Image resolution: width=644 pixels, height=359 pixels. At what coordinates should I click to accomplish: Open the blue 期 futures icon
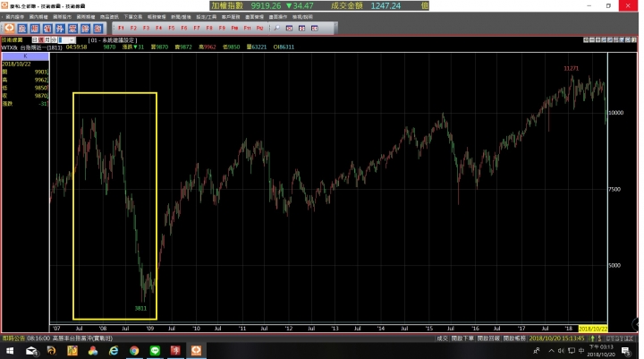35,28
